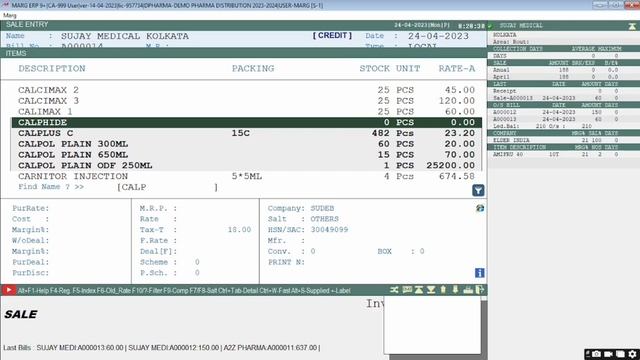Click the camera screenshot icon at bottom right
640x360 pixels.
pyautogui.click(x=597, y=354)
